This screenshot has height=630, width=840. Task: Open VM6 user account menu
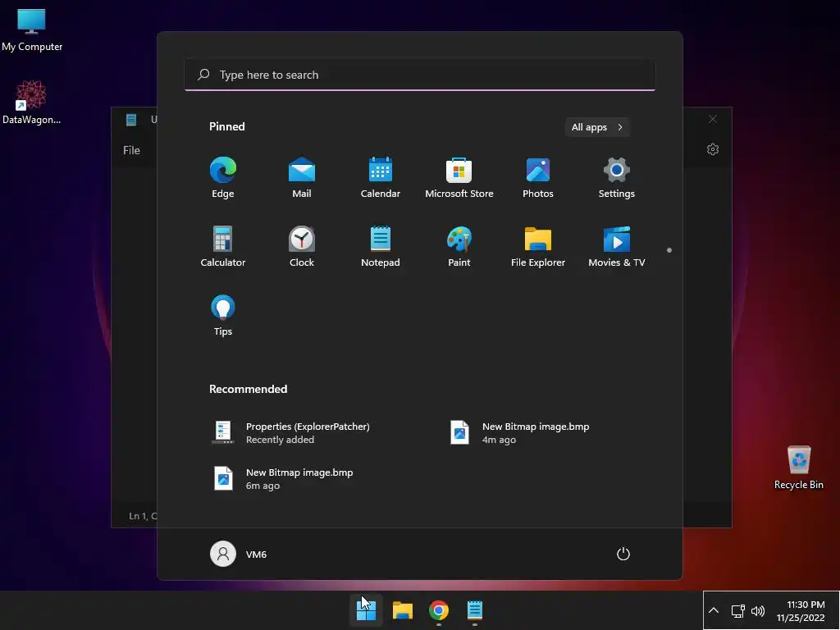[239, 554]
